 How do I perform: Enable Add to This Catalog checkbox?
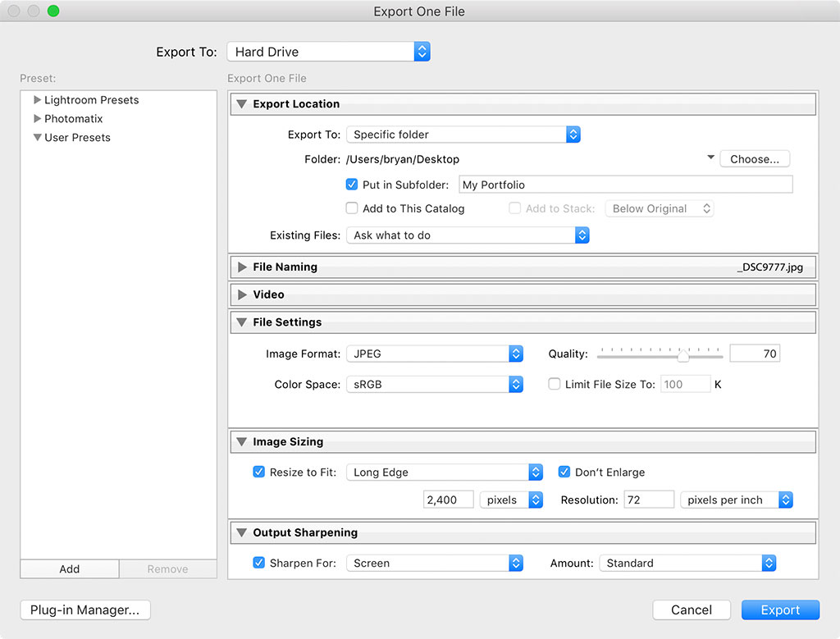[x=352, y=208]
